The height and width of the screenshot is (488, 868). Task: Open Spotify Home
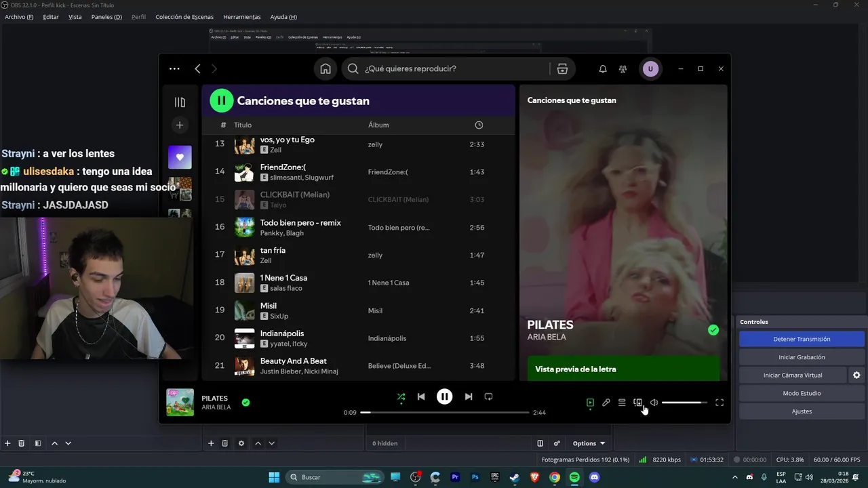(325, 68)
